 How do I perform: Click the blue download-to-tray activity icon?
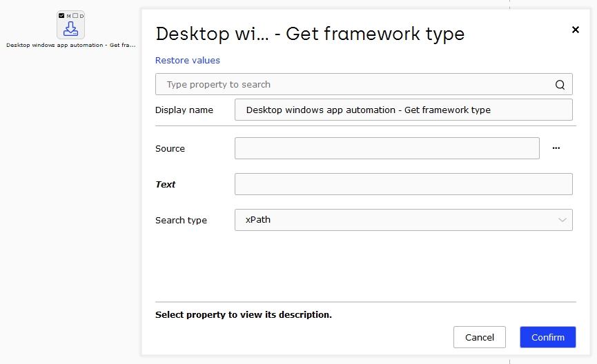point(71,29)
